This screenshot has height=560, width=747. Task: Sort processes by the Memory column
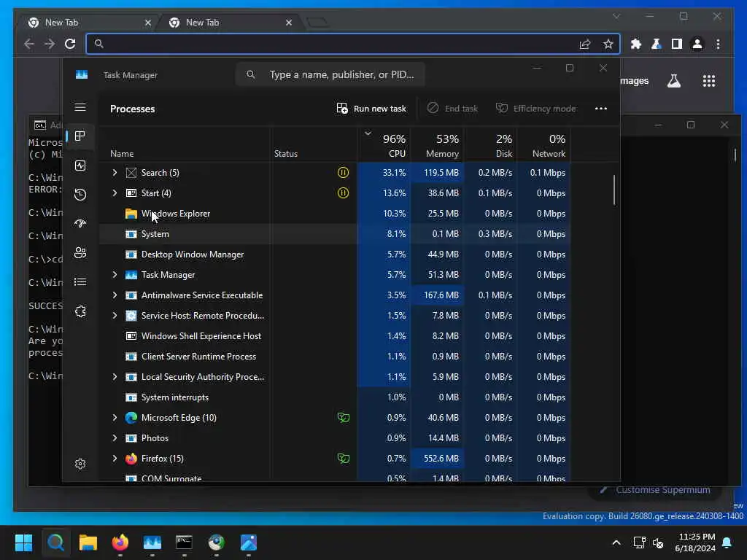tap(437, 145)
